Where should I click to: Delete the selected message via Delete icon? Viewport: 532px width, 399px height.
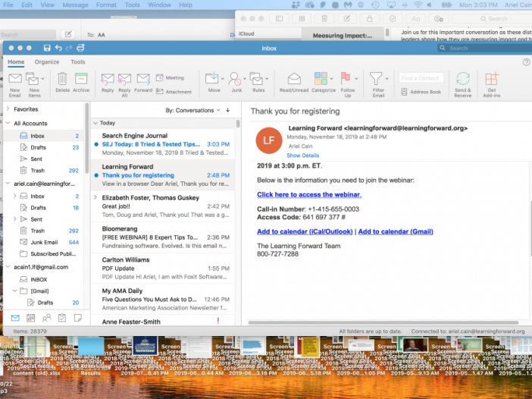tap(62, 78)
